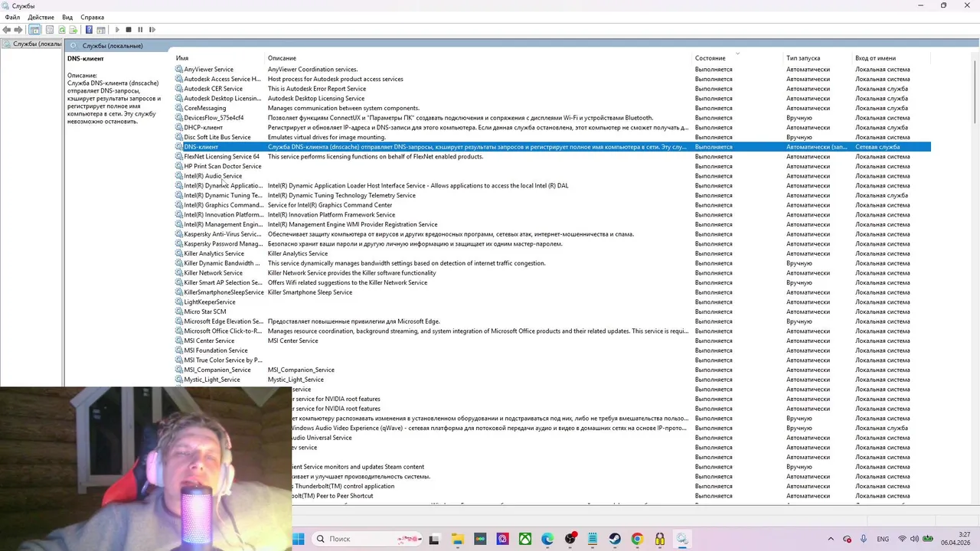The width and height of the screenshot is (980, 551).
Task: Toggle the show/hide console tree button
Action: 34,30
